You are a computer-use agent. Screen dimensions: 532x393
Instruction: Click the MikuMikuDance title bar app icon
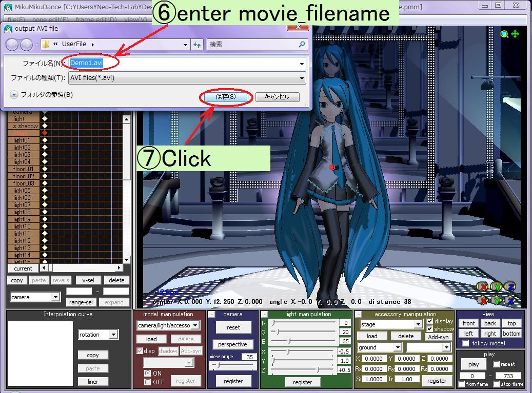8,7
